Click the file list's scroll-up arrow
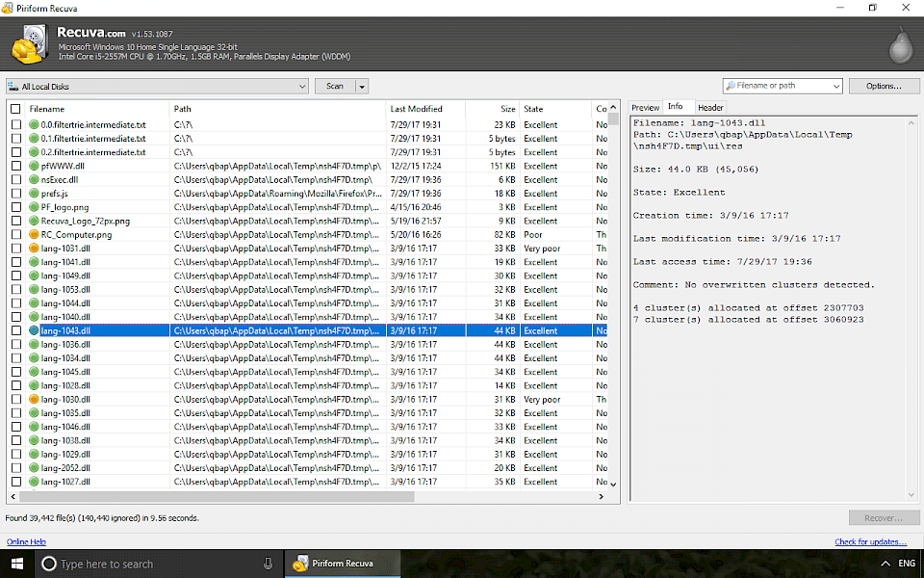 [613, 107]
